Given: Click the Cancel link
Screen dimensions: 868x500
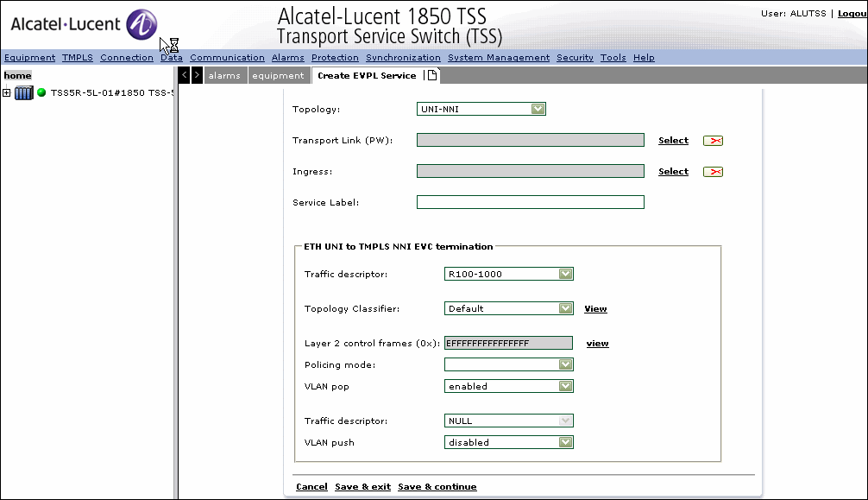Looking at the screenshot, I should [x=311, y=487].
